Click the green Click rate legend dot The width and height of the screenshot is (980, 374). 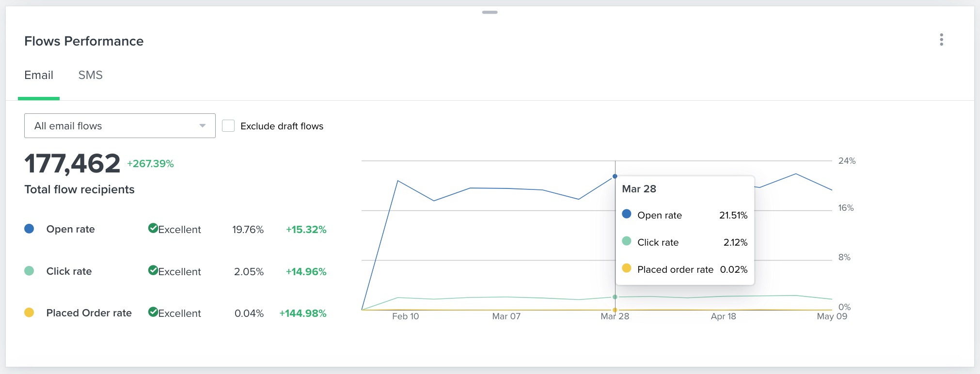pos(29,271)
